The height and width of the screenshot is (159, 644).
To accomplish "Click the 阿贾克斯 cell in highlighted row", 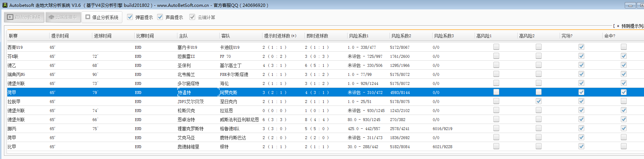I will 228,93.
